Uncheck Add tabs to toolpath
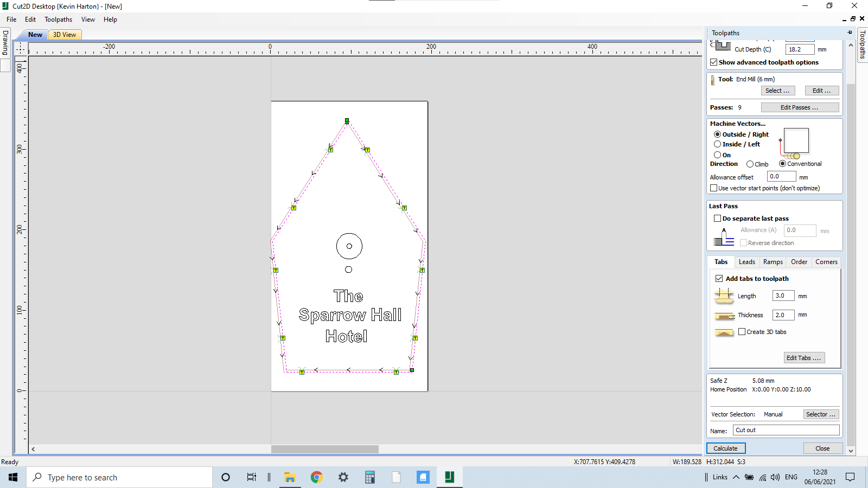 coord(719,278)
